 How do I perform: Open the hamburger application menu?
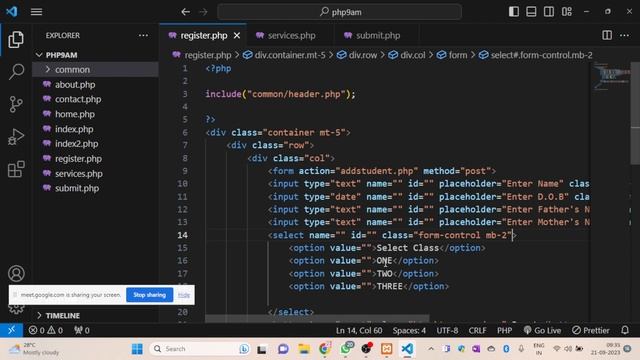(36, 12)
